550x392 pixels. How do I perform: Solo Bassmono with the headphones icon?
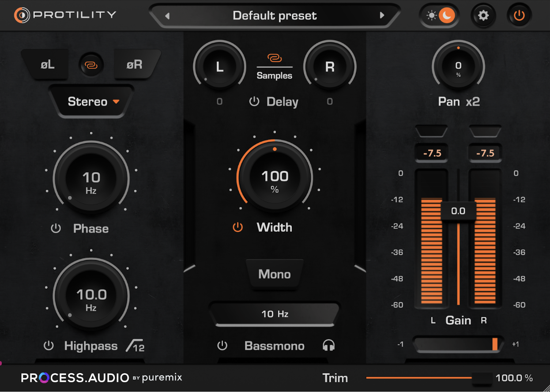coord(328,346)
